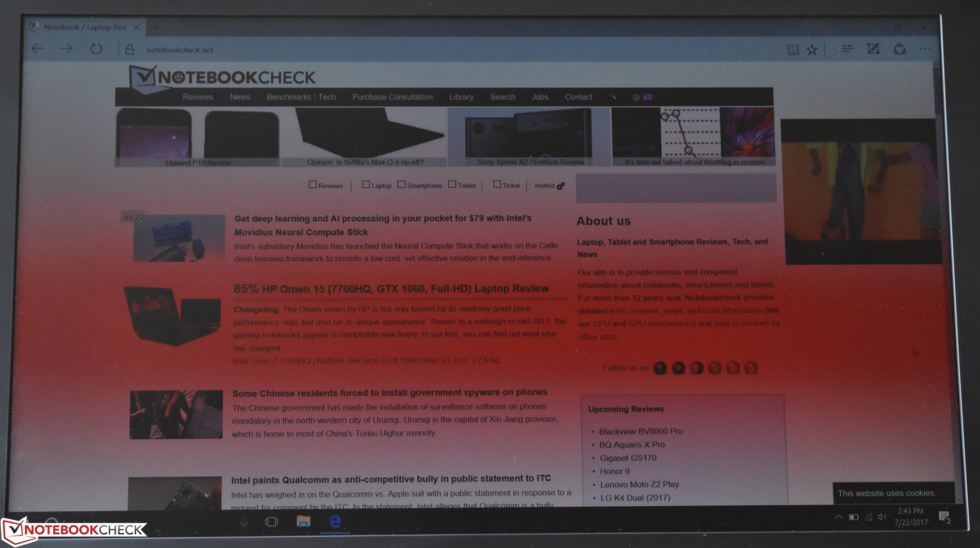The width and height of the screenshot is (980, 548).
Task: Open the second Follow us on social icon
Action: (x=678, y=368)
